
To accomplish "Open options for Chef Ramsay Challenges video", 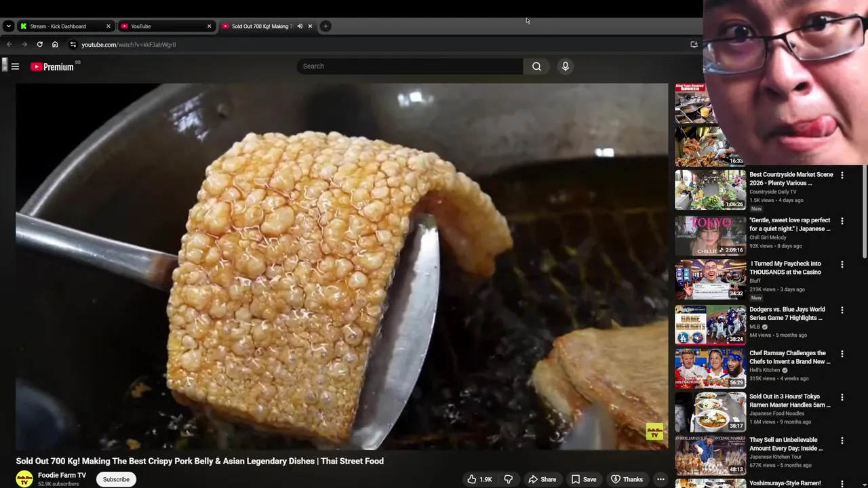I will [x=842, y=354].
